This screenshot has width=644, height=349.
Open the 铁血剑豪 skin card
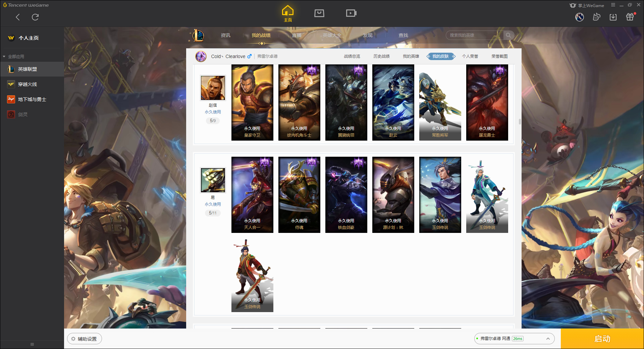pos(346,195)
